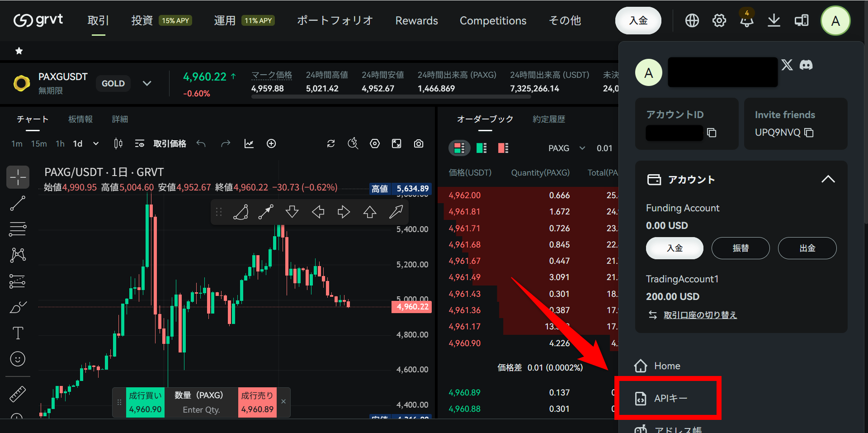868x433 pixels.
Task: Click the 取引口座の切り替え link
Action: pos(700,315)
